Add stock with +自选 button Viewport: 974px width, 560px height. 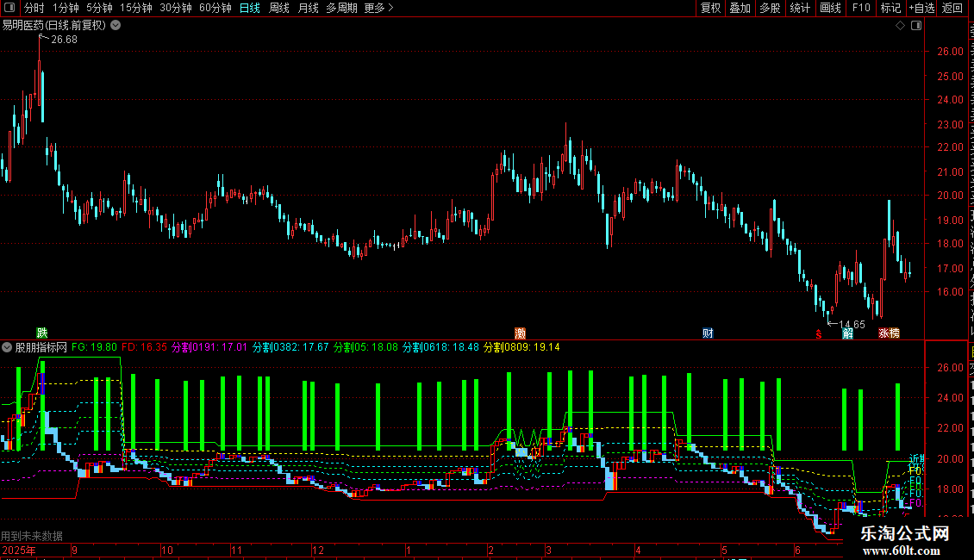[921, 8]
